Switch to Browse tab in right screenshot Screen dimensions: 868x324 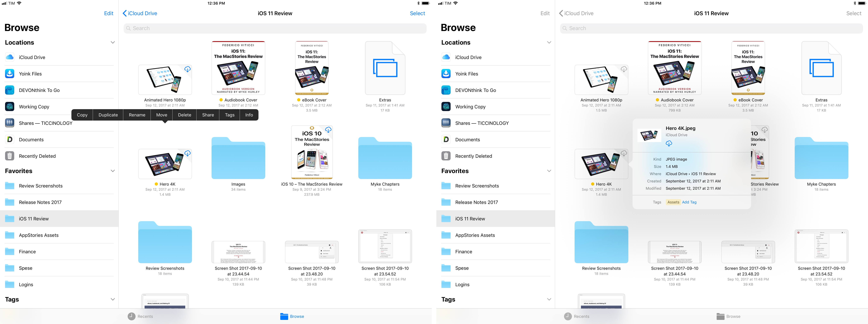(728, 317)
